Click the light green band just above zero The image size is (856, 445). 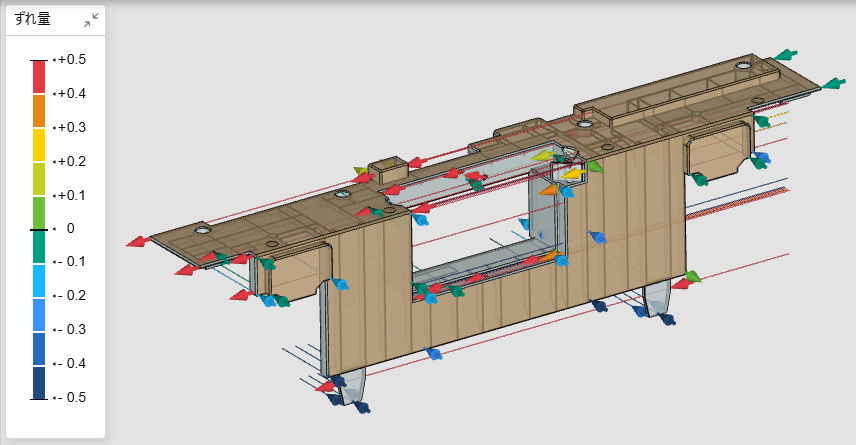click(38, 212)
